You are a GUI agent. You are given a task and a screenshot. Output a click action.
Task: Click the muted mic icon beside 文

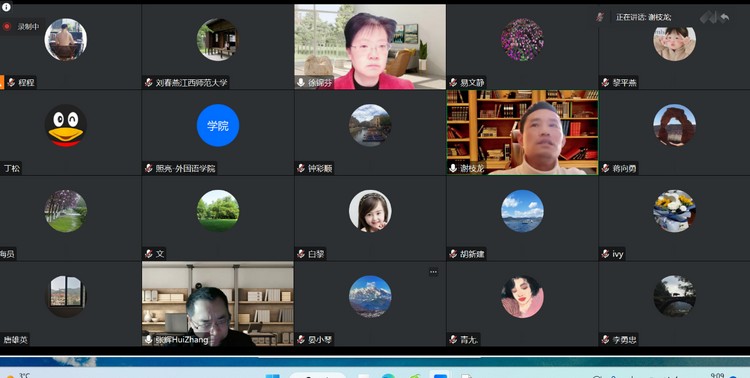pos(149,254)
